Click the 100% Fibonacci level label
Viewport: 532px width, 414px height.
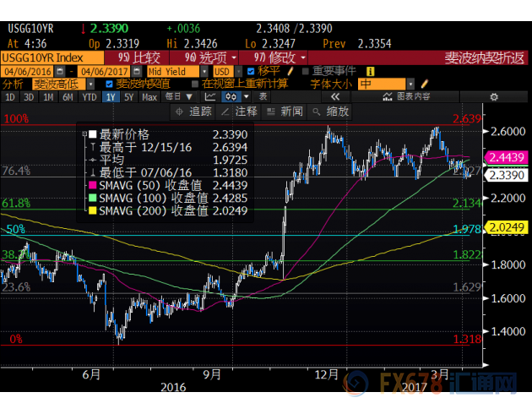(16, 119)
